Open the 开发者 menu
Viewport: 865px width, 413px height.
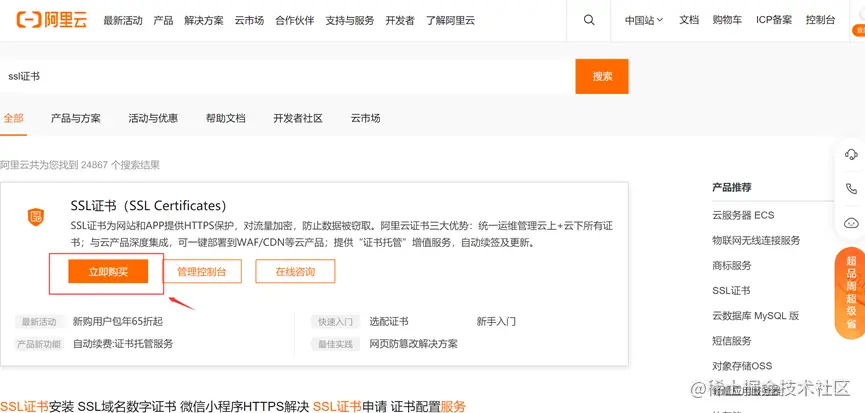pos(400,20)
